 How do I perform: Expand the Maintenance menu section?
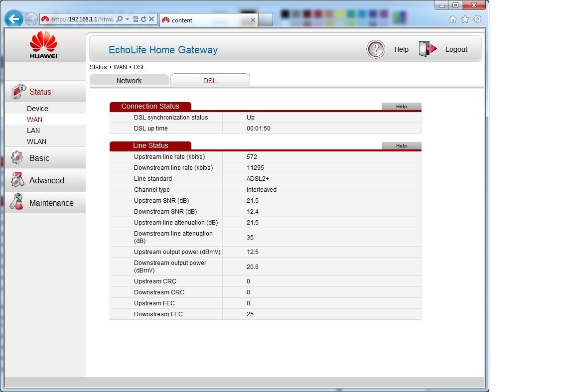(x=51, y=203)
